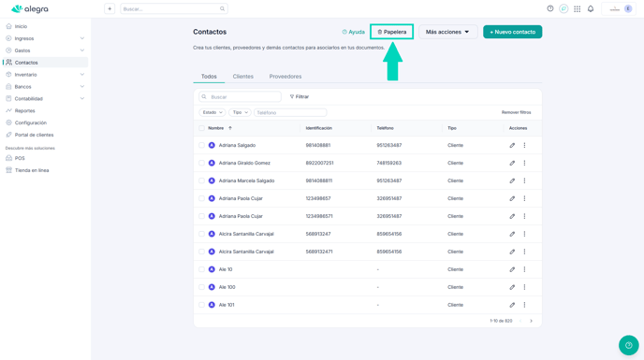Edit contact with identification 123498657
The image size is (644, 360).
point(512,198)
